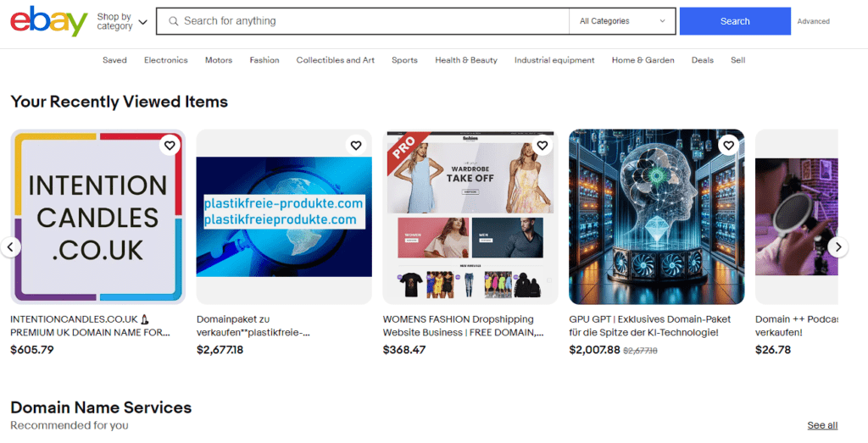
Task: Click the $2,677.18 price under plastikfreie listing
Action: (220, 350)
